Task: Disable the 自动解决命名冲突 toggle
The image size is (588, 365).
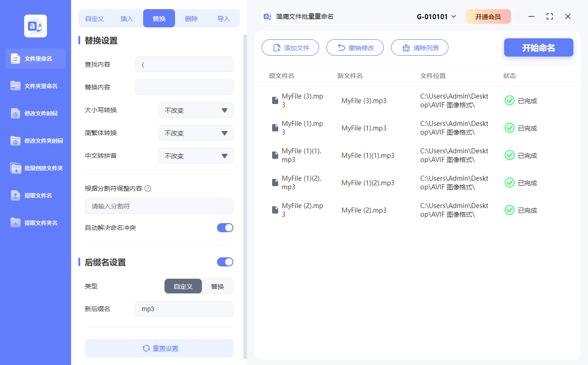Action: (x=225, y=227)
